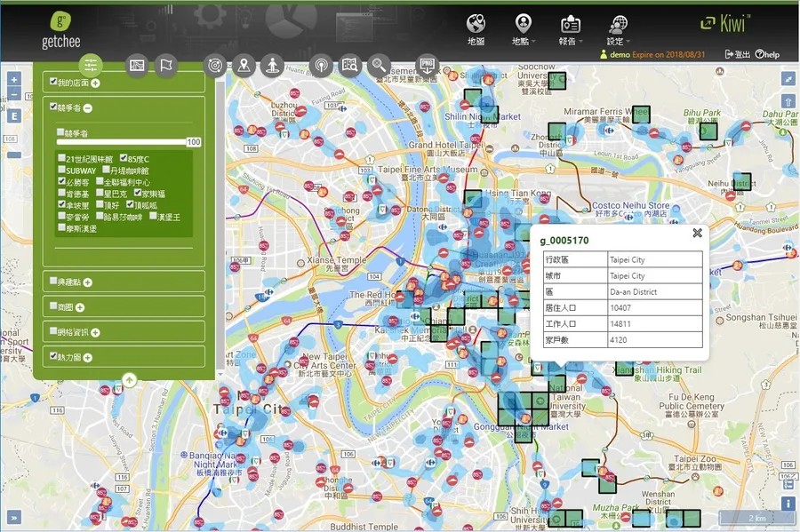
Task: Open the info icon at bottom right
Action: pyautogui.click(x=788, y=504)
